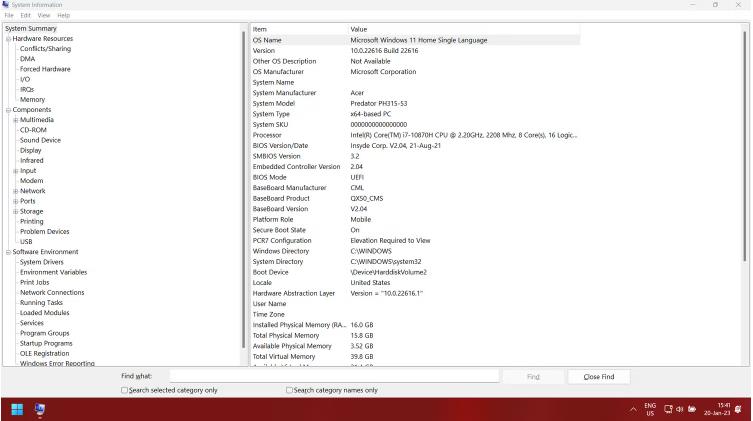Viewport: 753px width, 421px height.
Task: Select OLE Registration tree item
Action: pos(45,353)
